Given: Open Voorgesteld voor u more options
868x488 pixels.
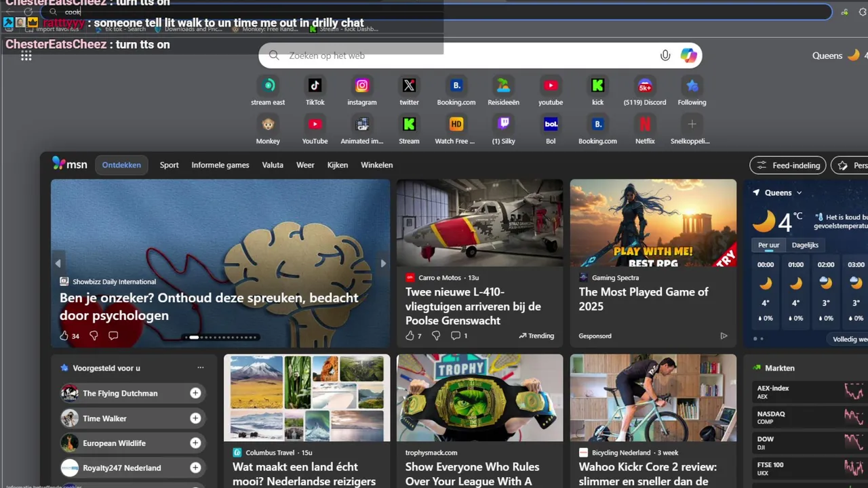Looking at the screenshot, I should click(x=200, y=368).
